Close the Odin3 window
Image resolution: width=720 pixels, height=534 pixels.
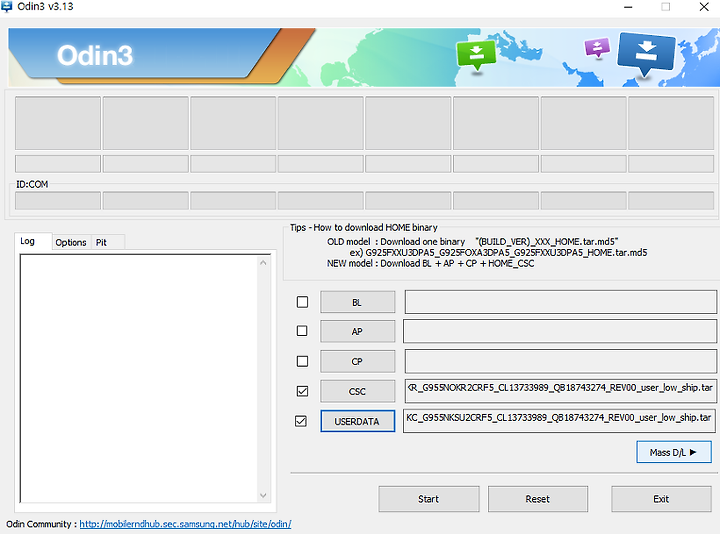click(704, 7)
